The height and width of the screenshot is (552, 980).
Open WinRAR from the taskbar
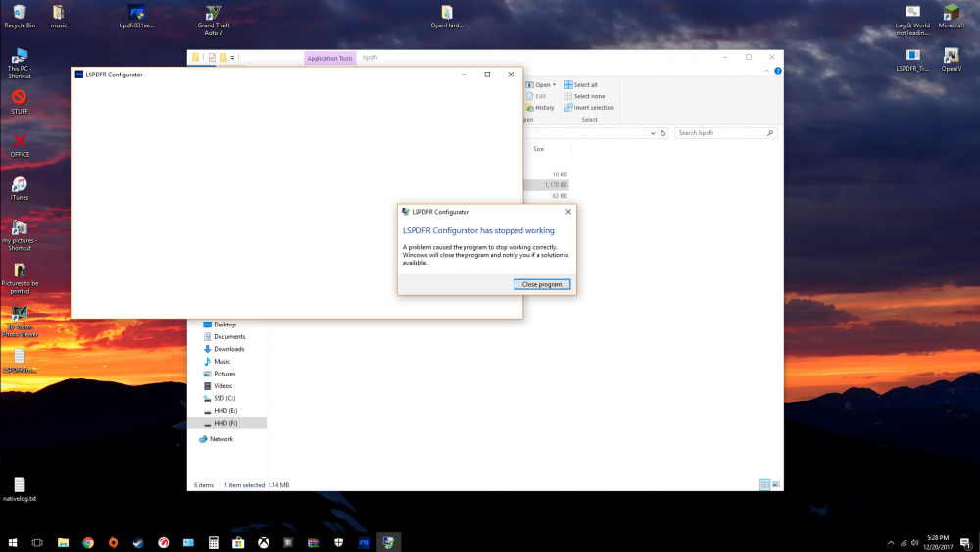point(314,542)
